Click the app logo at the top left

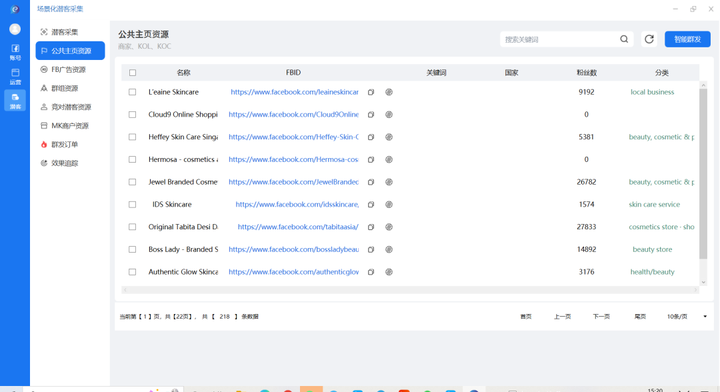click(x=15, y=9)
